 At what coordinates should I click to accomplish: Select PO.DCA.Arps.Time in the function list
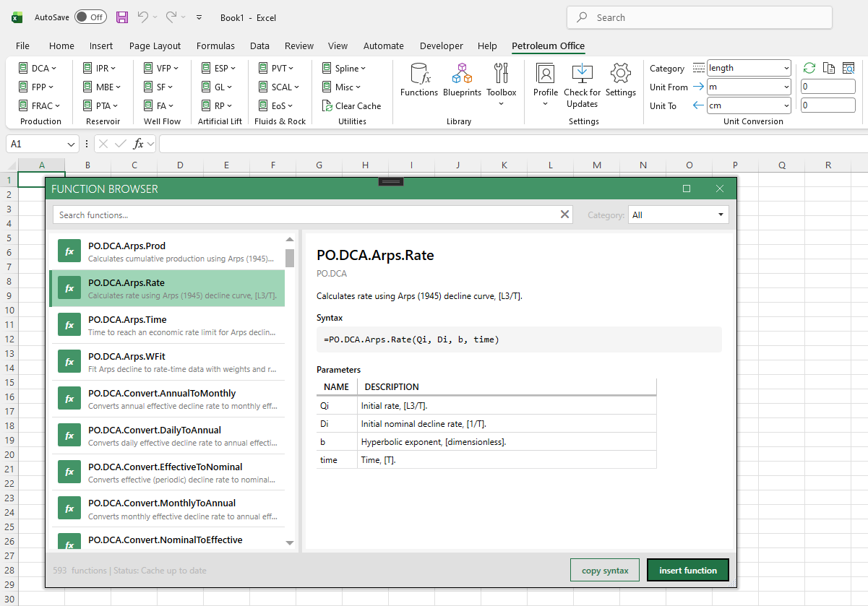point(170,324)
